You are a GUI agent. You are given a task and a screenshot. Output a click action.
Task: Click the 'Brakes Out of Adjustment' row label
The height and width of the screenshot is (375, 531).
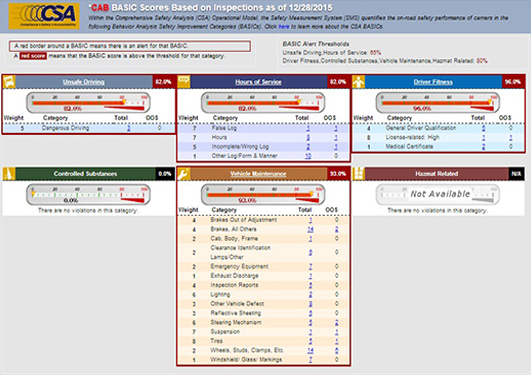pos(243,220)
